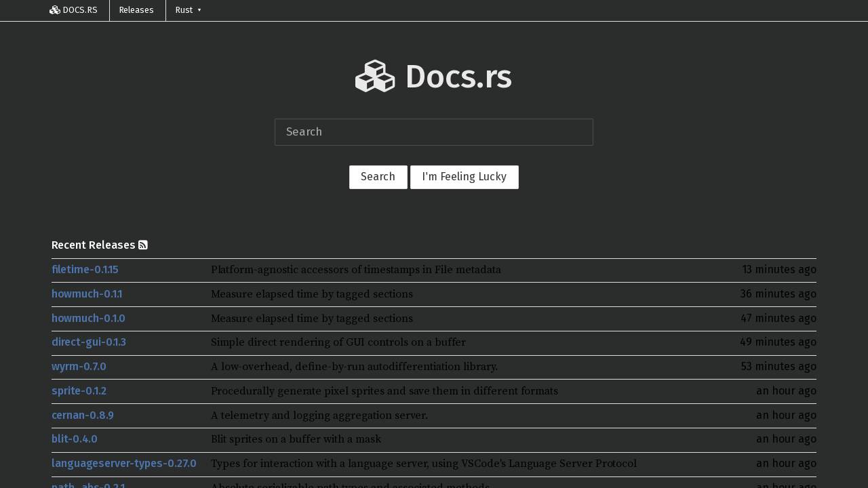Viewport: 868px width, 488px height.
Task: Click 'Simple direct rendering of GUI controls' description
Action: coord(338,342)
